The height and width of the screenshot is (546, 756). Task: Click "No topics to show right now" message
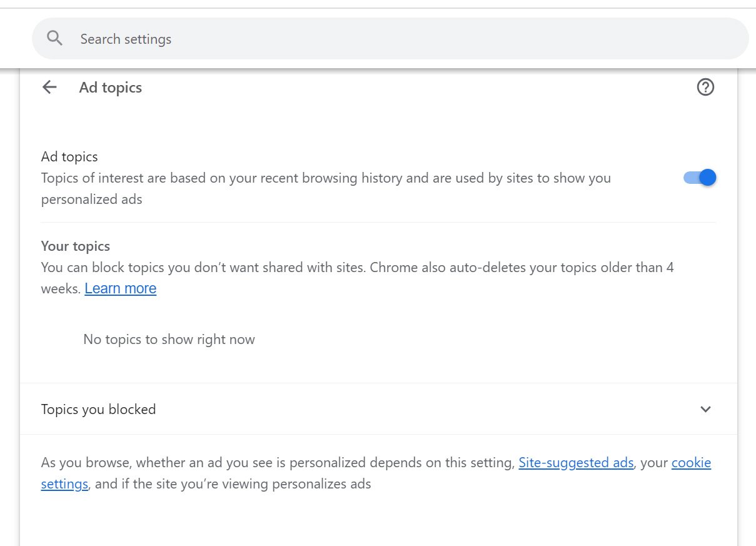169,340
